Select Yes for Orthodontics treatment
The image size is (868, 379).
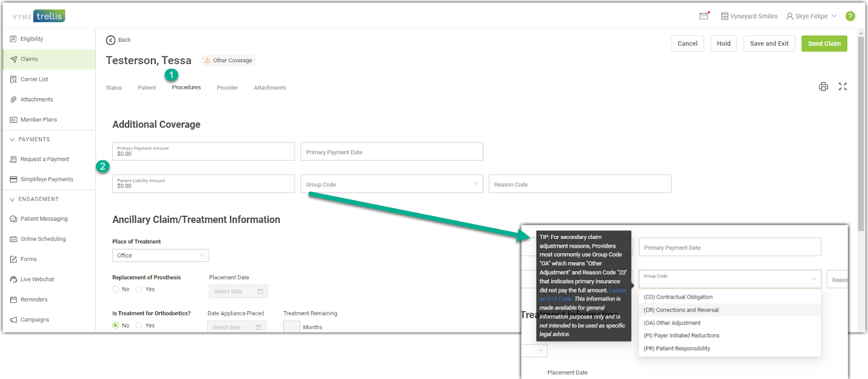coord(139,325)
